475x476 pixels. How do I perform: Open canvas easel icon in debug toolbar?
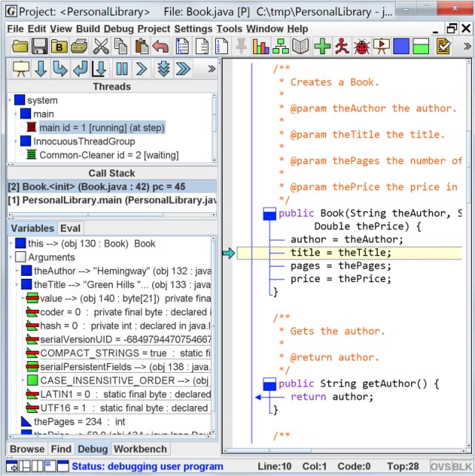(x=21, y=69)
